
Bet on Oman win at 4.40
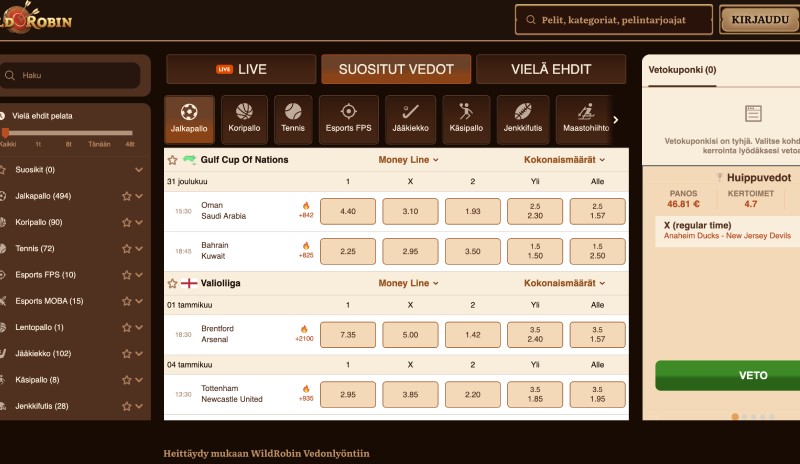pos(348,211)
